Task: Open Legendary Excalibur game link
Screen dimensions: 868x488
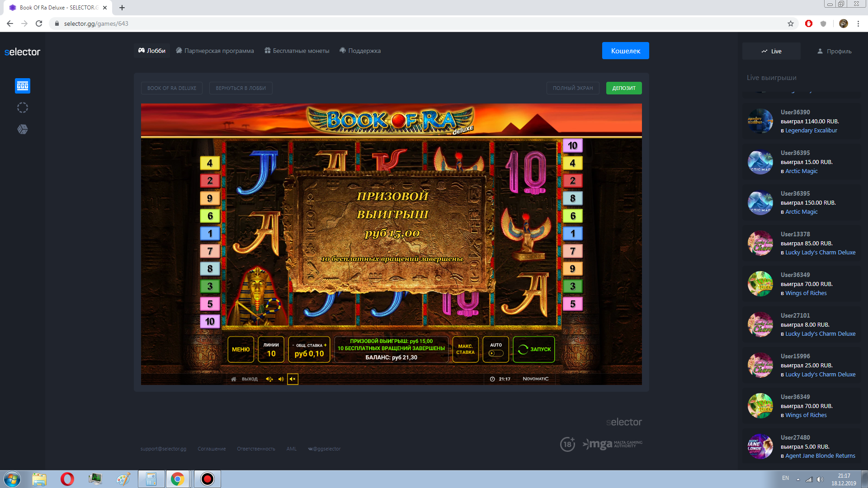Action: [x=811, y=131]
